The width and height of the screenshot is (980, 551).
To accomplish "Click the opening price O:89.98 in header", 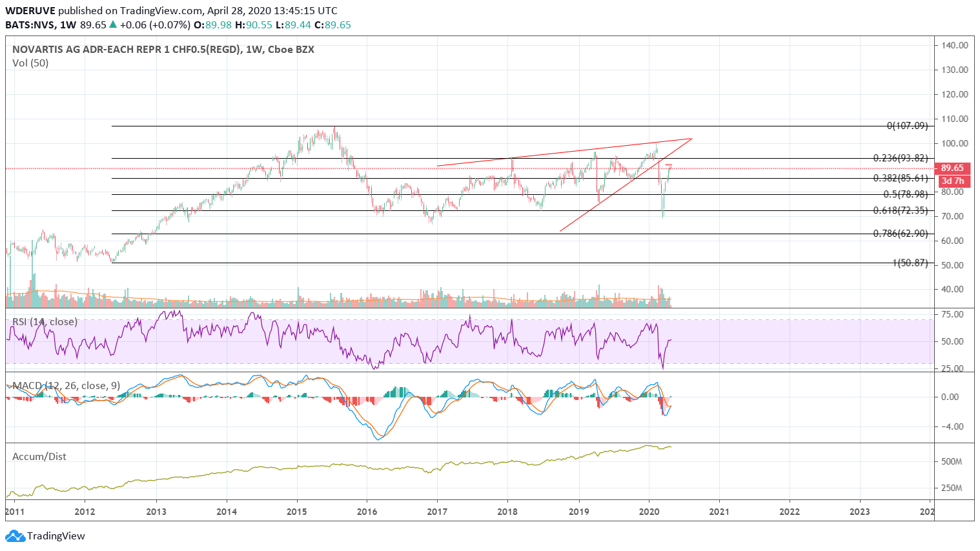I will coord(212,25).
